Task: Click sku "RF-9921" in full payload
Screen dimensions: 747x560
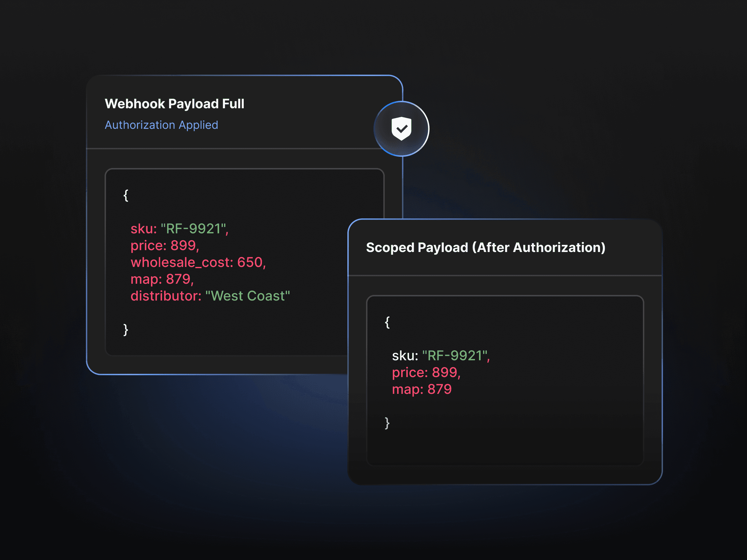Action: tap(179, 229)
